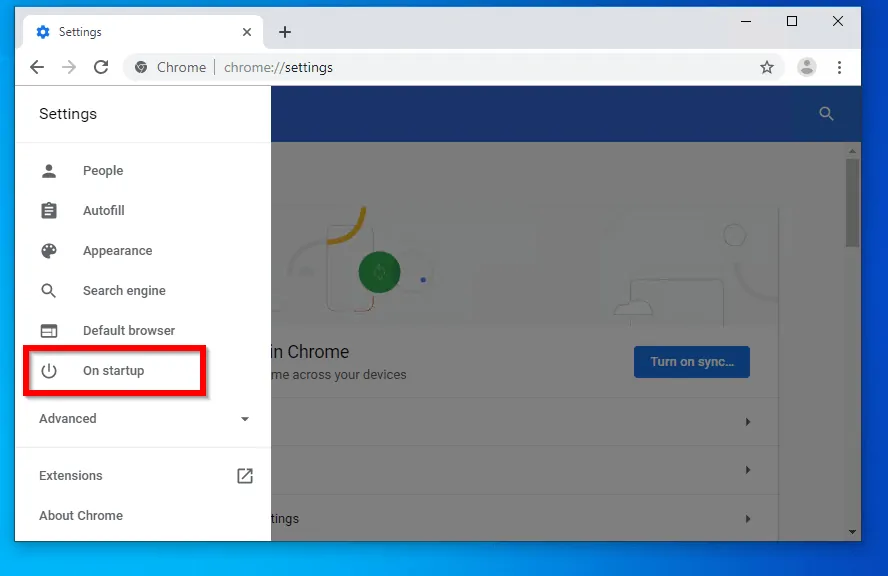Click the Turn on sync button

coord(691,362)
